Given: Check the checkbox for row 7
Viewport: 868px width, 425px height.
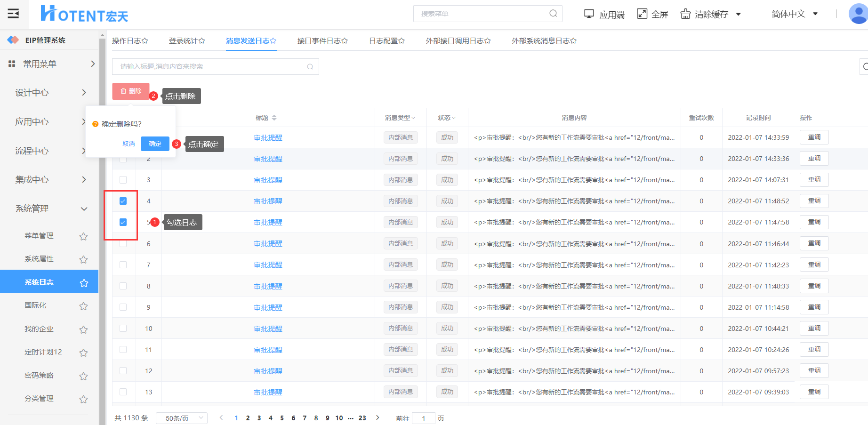Looking at the screenshot, I should 123,265.
